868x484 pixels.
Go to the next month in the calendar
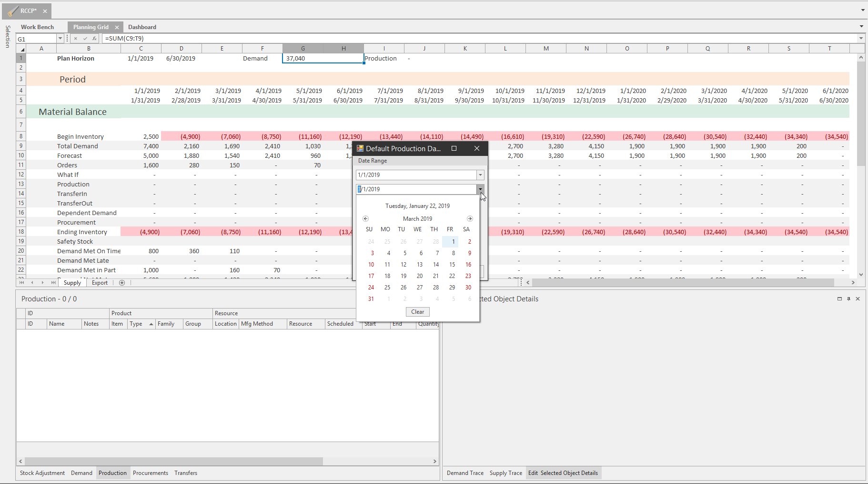pyautogui.click(x=470, y=219)
